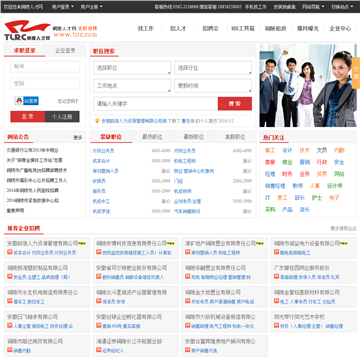This screenshot has width=360, height=360.
Task: Click red job icon under 铜陵金誉铝基新材料有限公司
Action: 277,301
